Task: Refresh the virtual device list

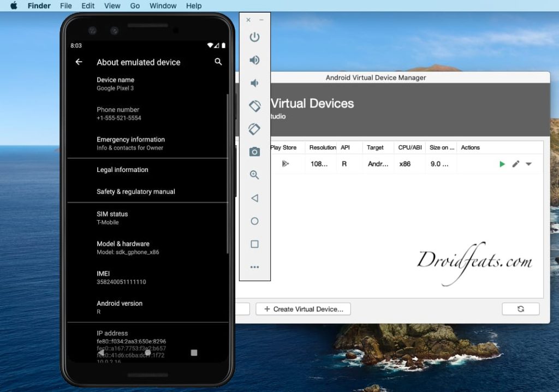Action: click(520, 309)
